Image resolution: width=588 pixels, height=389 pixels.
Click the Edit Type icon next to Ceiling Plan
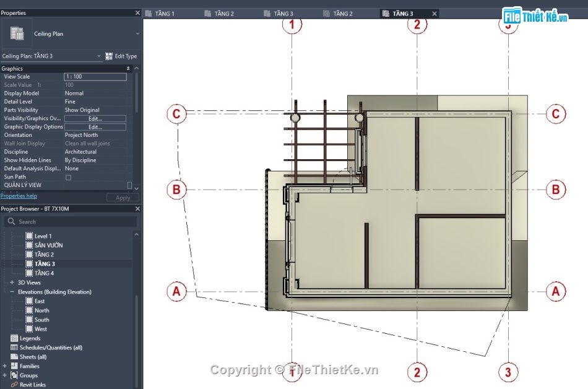[109, 56]
